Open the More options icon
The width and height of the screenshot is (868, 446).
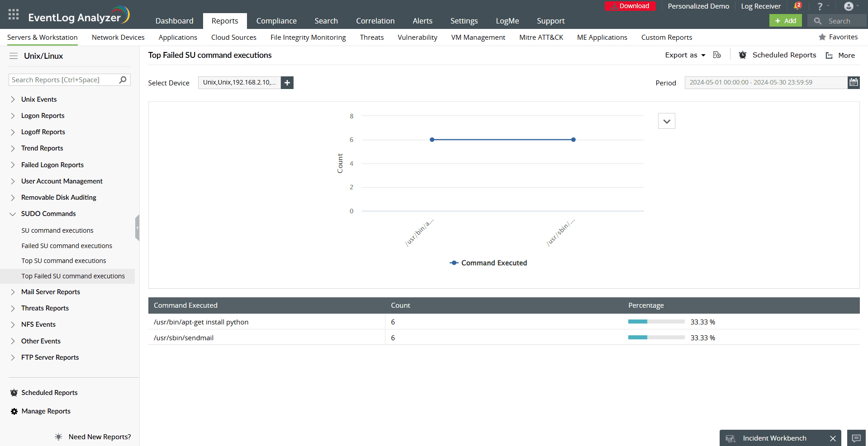point(829,55)
